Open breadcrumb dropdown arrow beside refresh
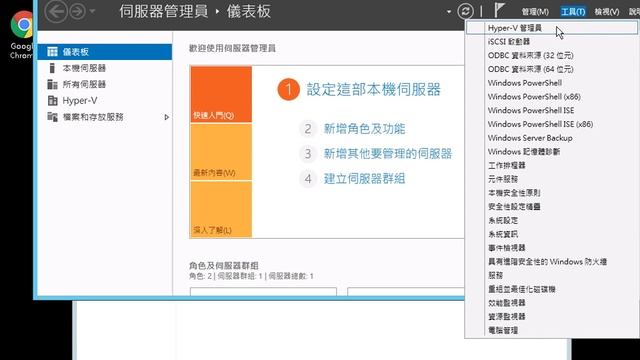 coord(449,11)
